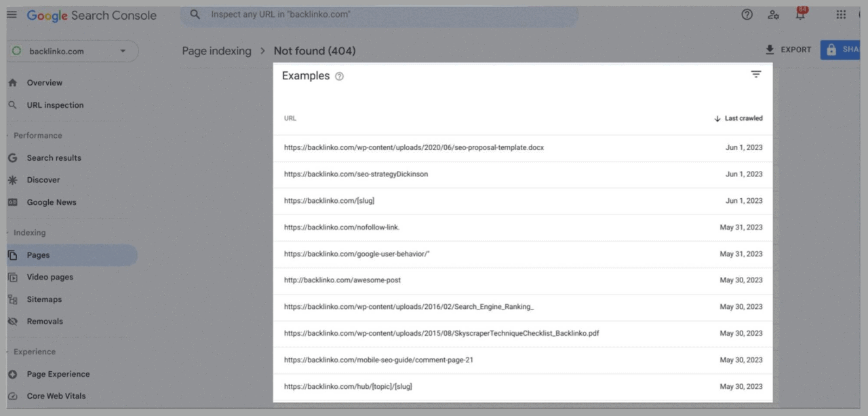Click the export download icon
868x416 pixels.
click(x=770, y=50)
